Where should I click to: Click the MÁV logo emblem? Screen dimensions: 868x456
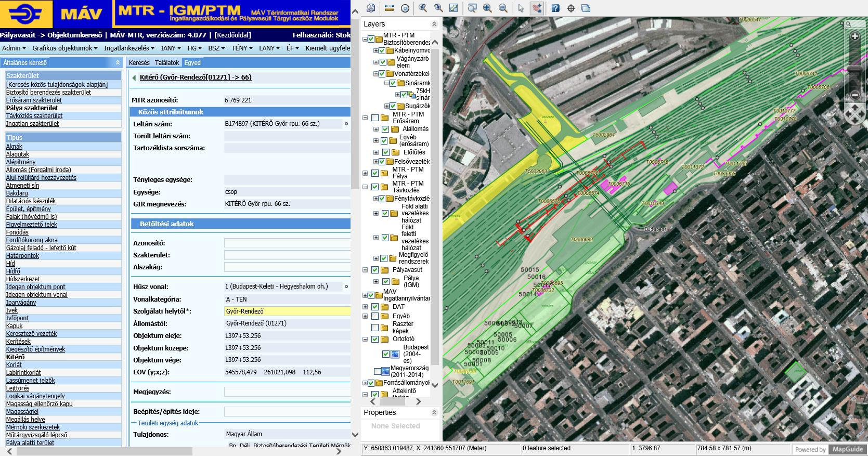click(x=26, y=14)
